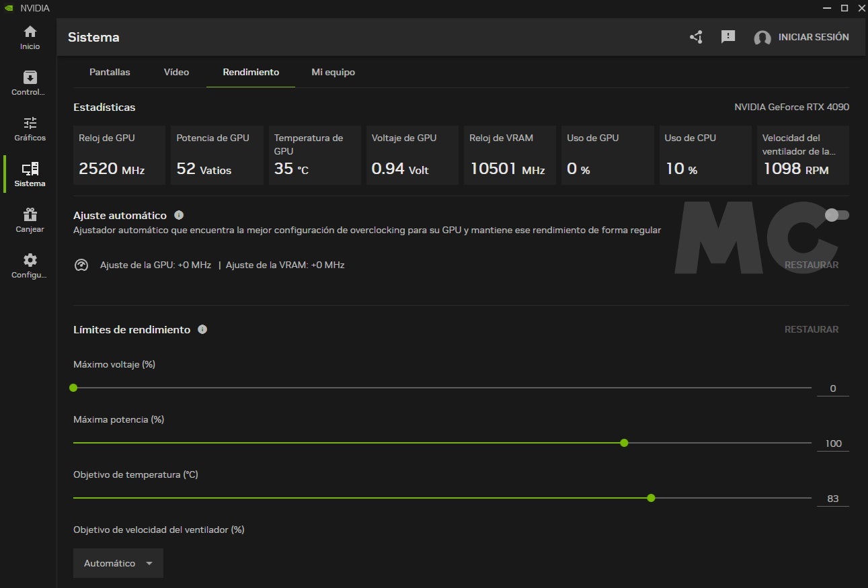The image size is (868, 588).
Task: Click info icon next to Ajuste automático
Action: point(179,215)
